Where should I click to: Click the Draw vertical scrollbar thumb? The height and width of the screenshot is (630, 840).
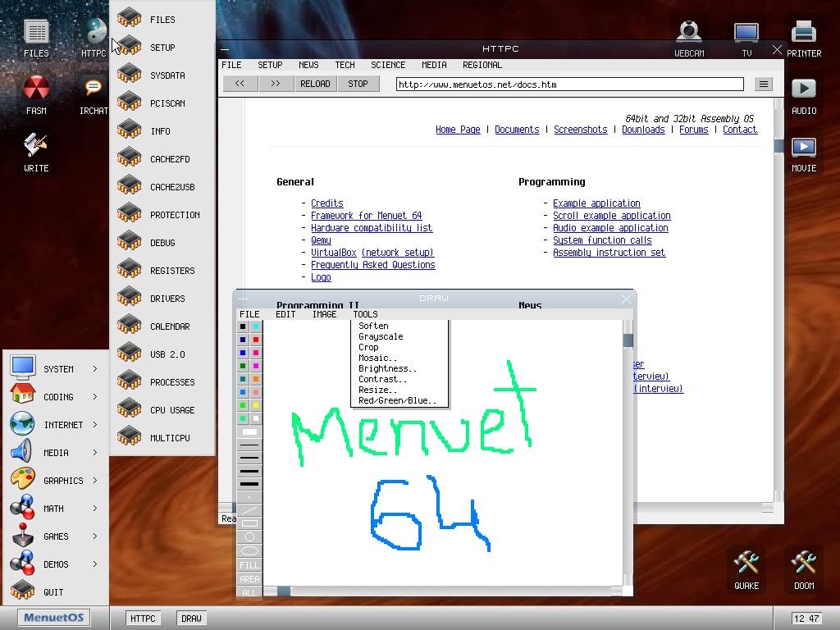[628, 340]
